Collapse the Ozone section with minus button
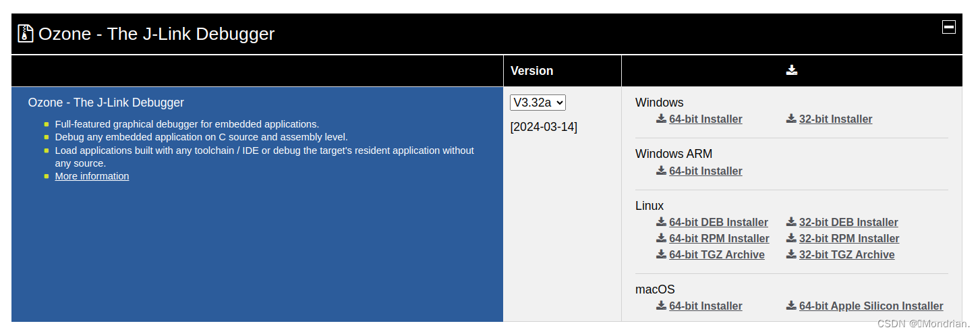 point(949,27)
